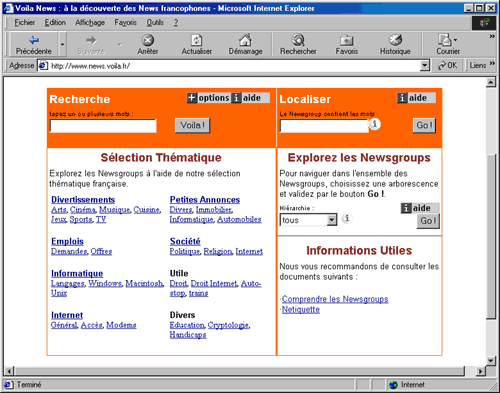Follow the Netiquette link

[301, 309]
